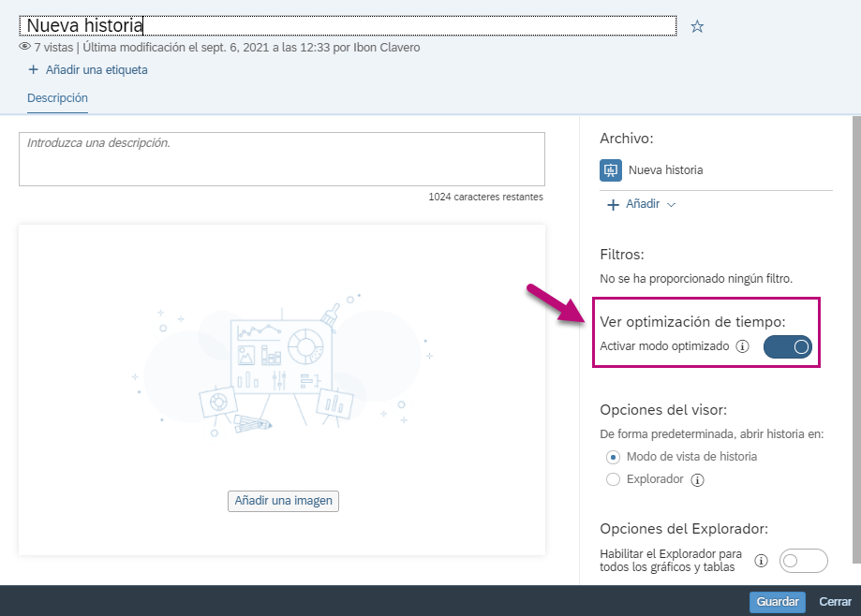The height and width of the screenshot is (616, 861).
Task: Click 'No se ha proporcionado ningún filtro' text
Action: pos(696,279)
